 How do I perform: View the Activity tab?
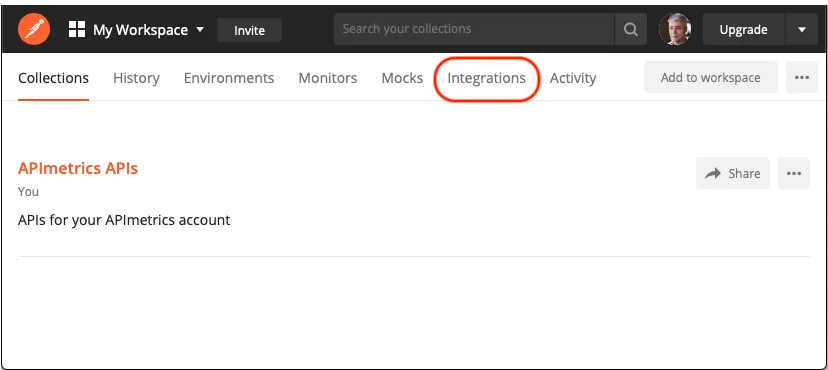(x=573, y=78)
